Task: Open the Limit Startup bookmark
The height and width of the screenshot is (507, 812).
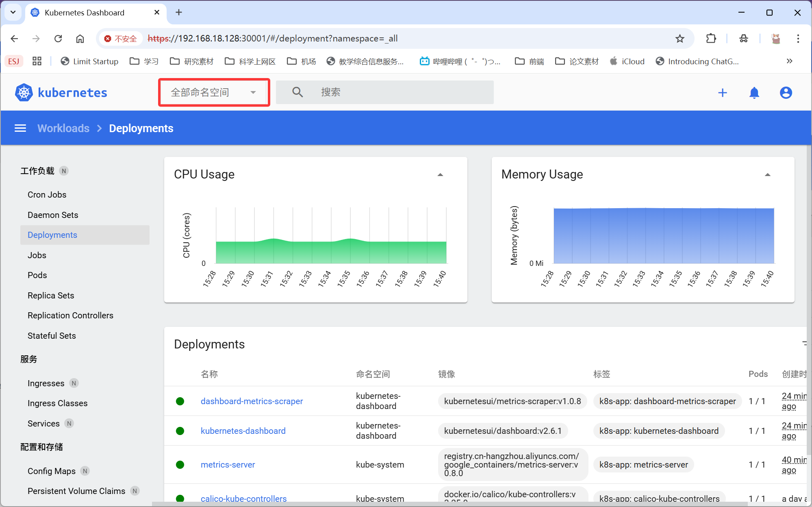Action: [90, 61]
